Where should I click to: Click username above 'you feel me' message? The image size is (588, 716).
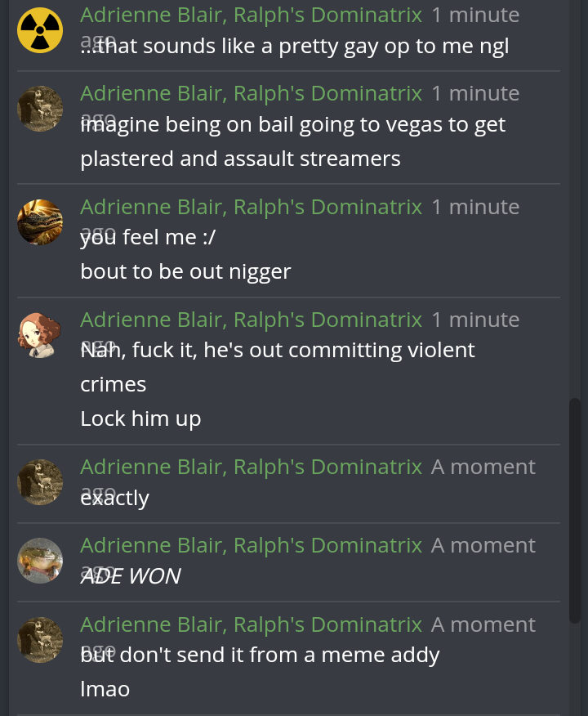(251, 207)
